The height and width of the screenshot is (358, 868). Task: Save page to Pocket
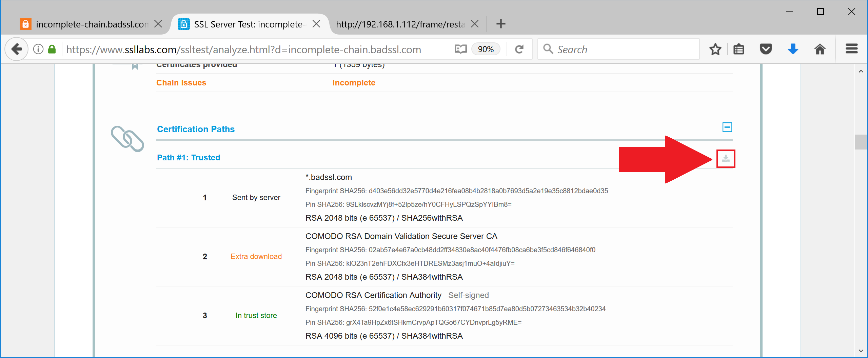[766, 49]
